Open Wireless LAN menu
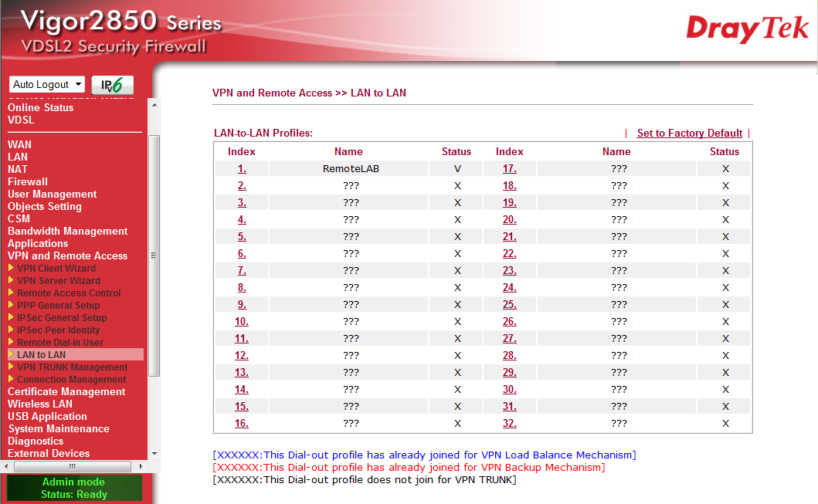818x504 pixels. coord(39,404)
